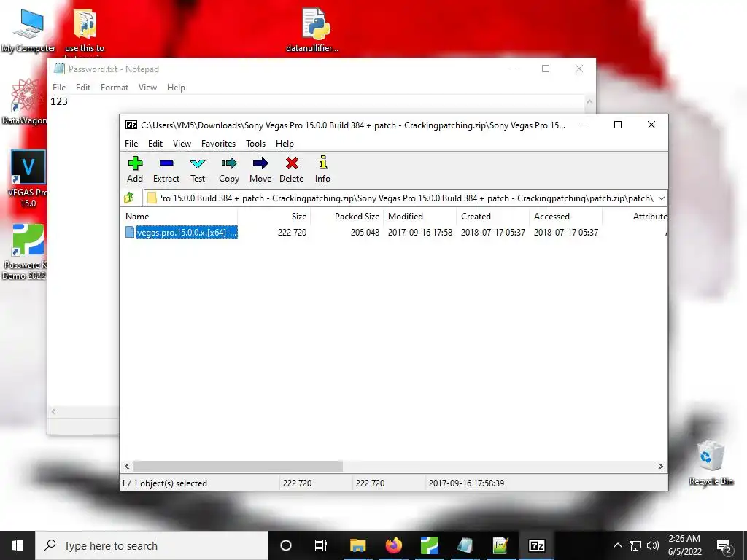Open the 7-Zip View menu
This screenshot has width=747, height=560.
pos(182,144)
